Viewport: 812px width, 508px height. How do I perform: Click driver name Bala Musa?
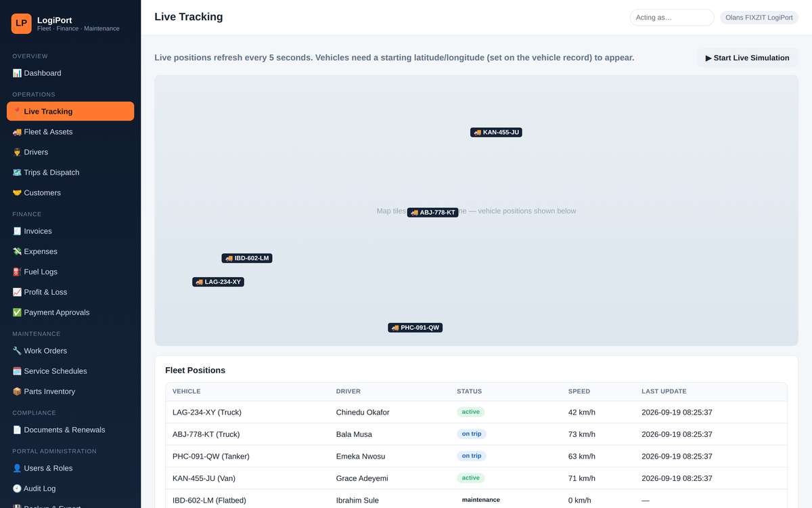pos(354,434)
